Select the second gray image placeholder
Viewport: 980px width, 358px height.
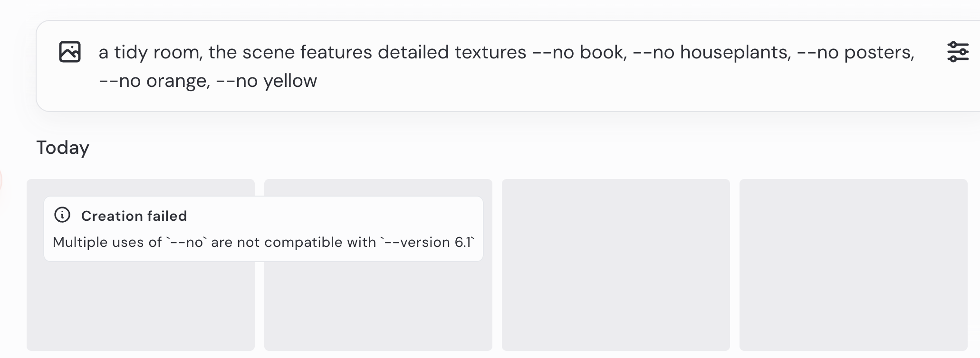tap(378, 304)
